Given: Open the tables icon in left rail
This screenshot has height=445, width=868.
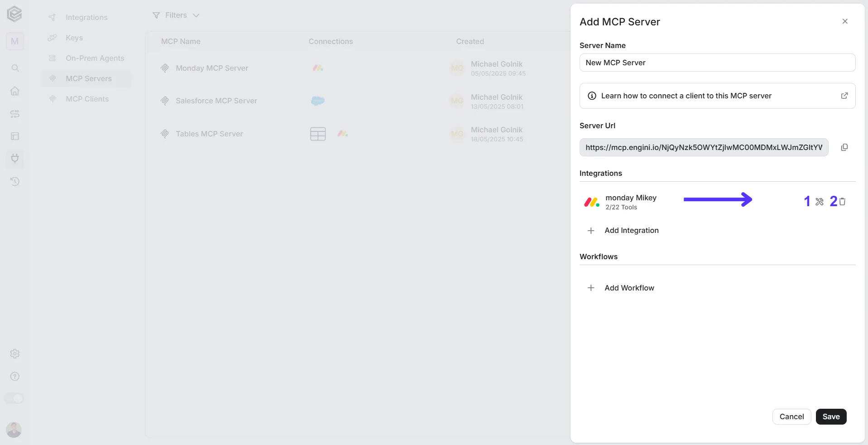Looking at the screenshot, I should (15, 136).
